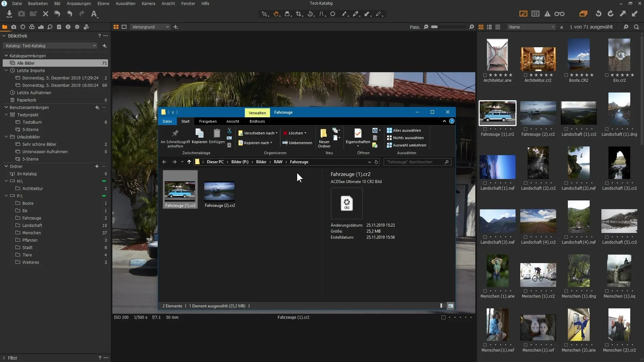
Task: Tick the color tag checkbox in viewer bar
Action: tap(443, 317)
